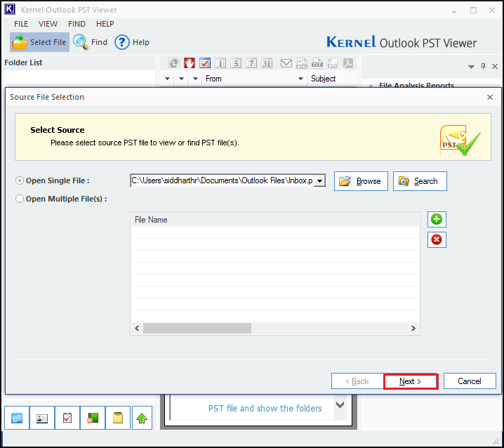504x448 pixels.
Task: Click the Browse button
Action: coord(361,181)
